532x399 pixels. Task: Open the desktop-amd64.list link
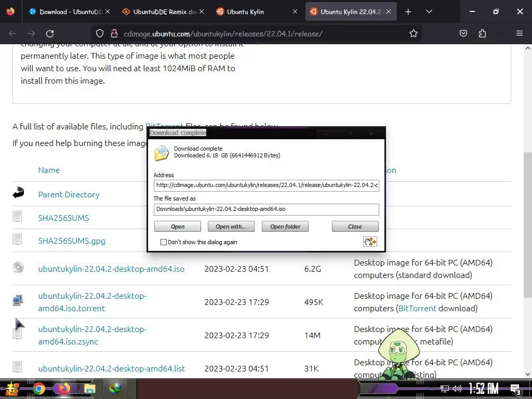[x=112, y=368]
